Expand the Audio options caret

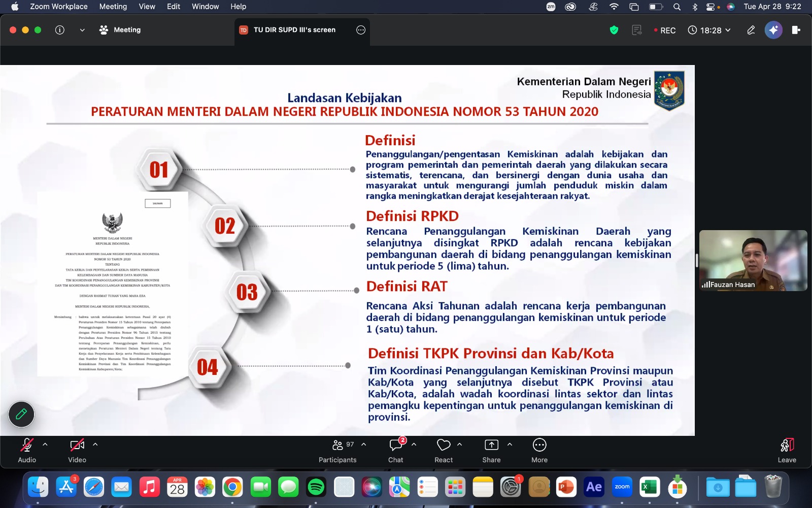(45, 444)
